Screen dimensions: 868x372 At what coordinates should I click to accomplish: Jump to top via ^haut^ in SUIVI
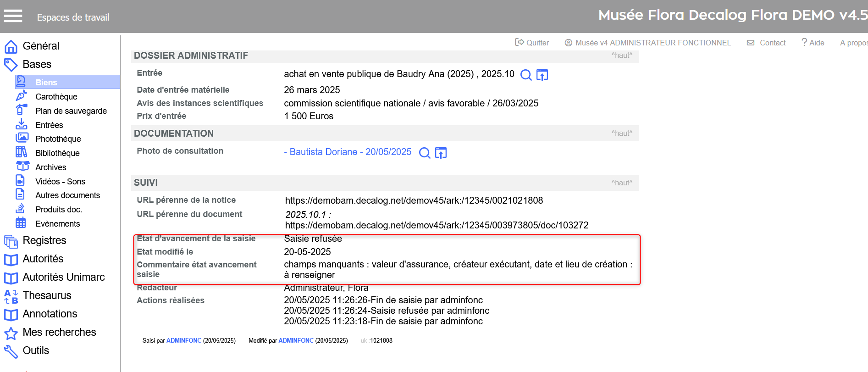pyautogui.click(x=621, y=183)
